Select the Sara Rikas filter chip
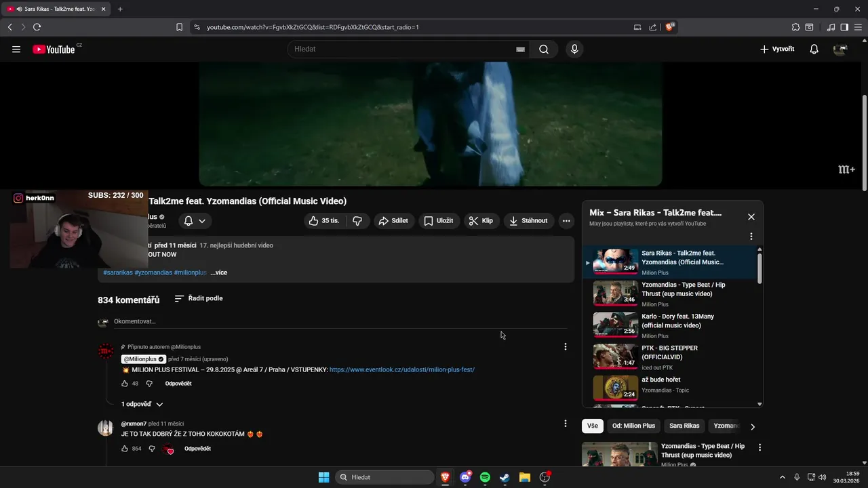Viewport: 868px width, 488px height. 684,426
